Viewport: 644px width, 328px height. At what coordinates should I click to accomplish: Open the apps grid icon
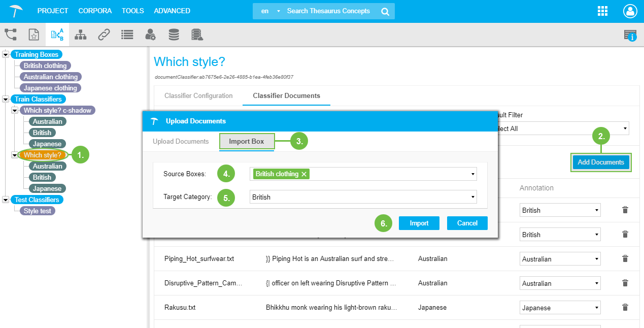coord(603,11)
